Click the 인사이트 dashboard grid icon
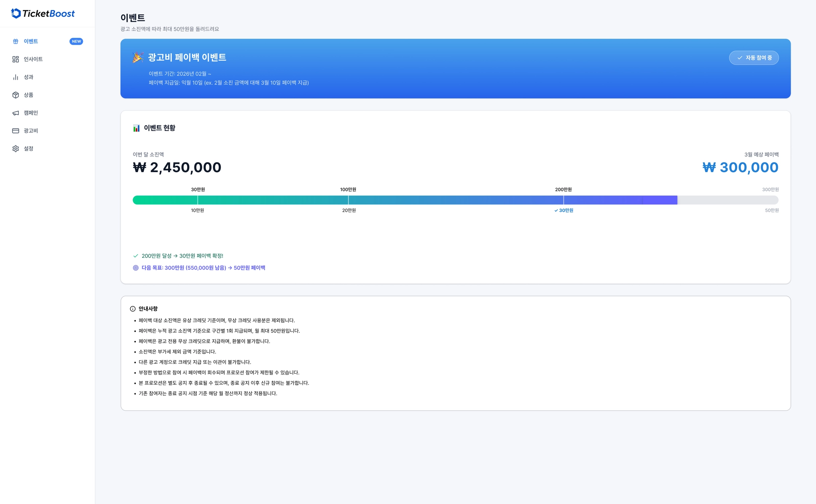The width and height of the screenshot is (816, 504). pyautogui.click(x=16, y=59)
